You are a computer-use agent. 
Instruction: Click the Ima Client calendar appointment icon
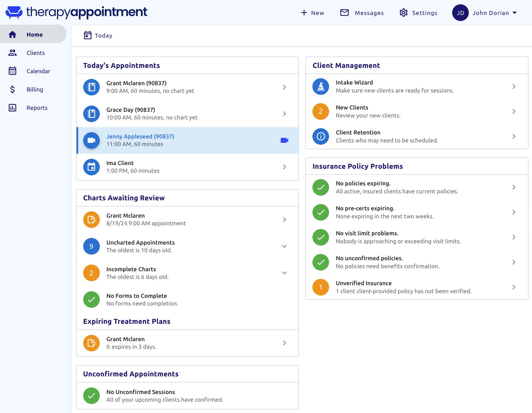pos(91,167)
